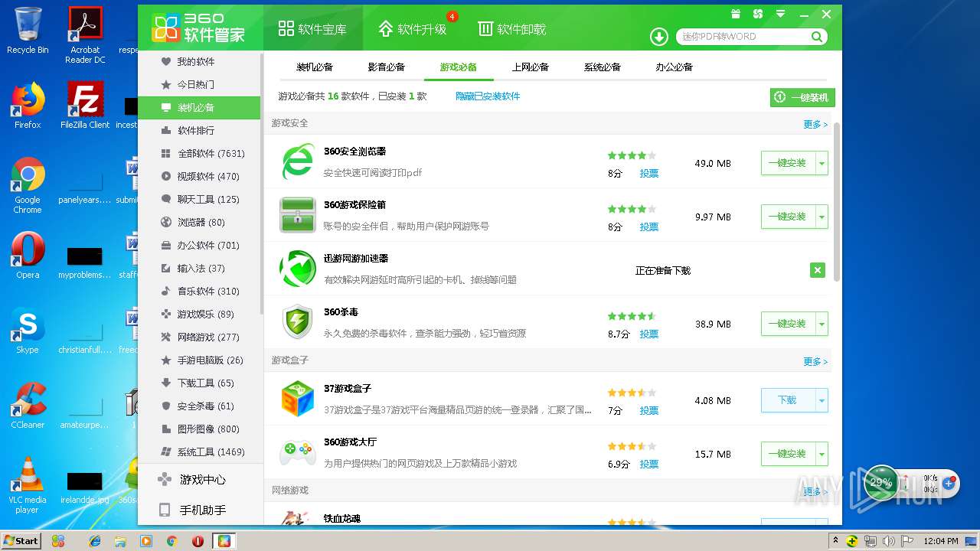This screenshot has width=980, height=551.
Task: Open the download manager arrow icon
Action: [x=658, y=36]
